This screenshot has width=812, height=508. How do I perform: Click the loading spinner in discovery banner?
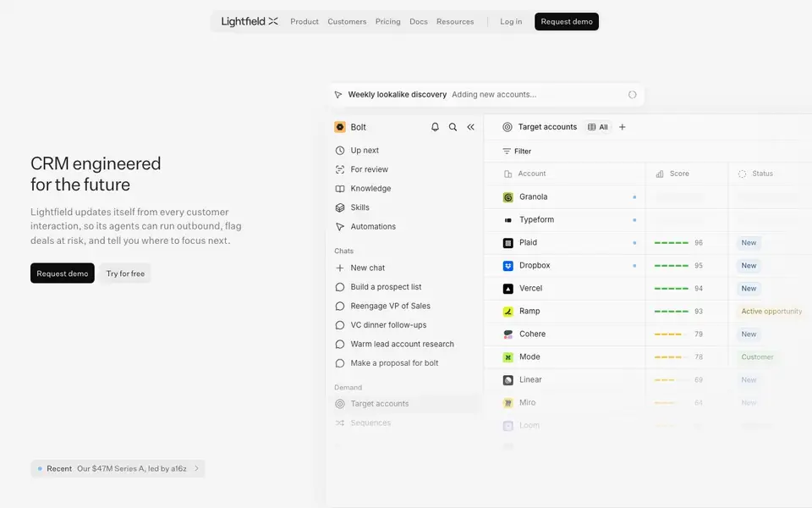(633, 95)
